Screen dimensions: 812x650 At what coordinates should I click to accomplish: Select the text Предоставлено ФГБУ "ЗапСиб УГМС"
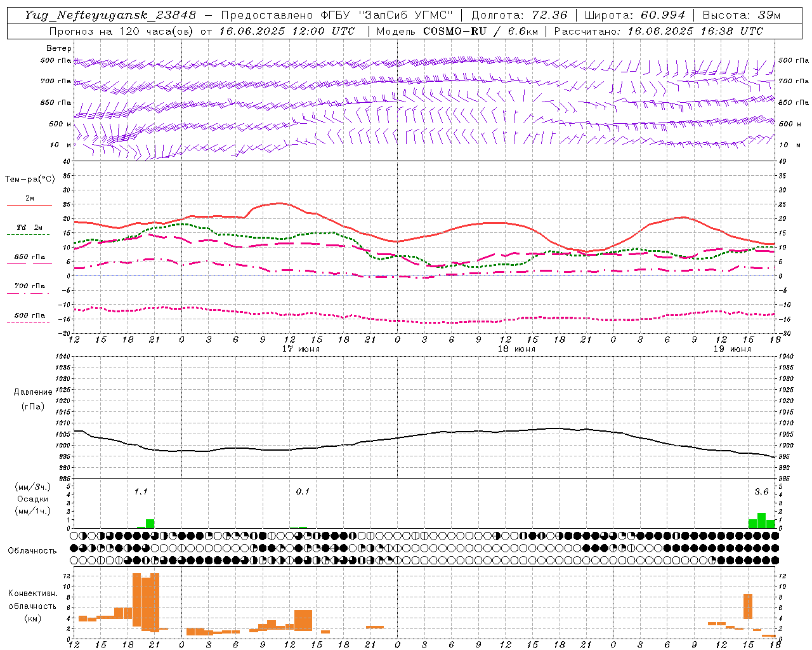click(x=337, y=15)
